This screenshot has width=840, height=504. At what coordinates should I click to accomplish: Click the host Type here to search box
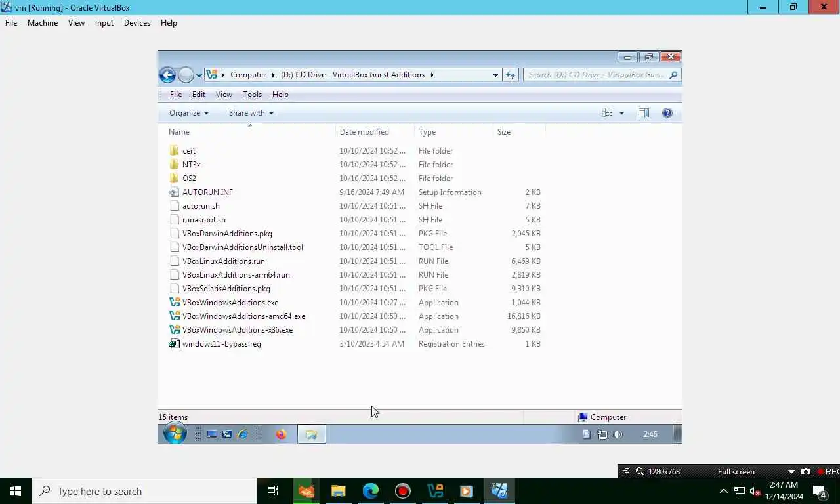click(x=144, y=491)
